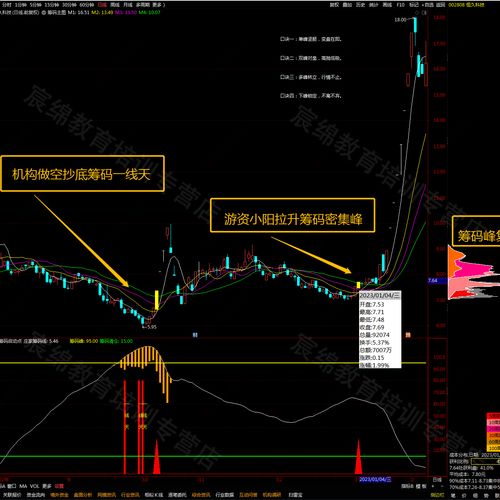Click the diamond icon above the price axis

click(x=417, y=13)
